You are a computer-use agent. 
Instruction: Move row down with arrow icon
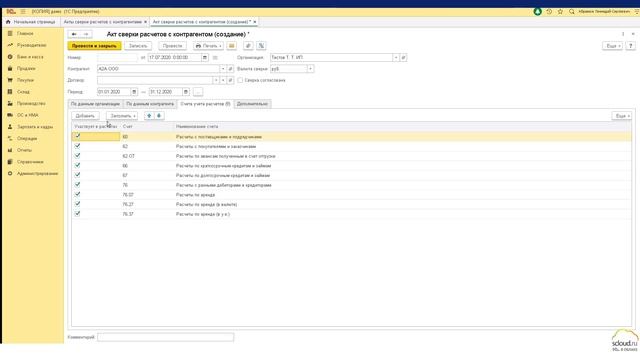(x=159, y=116)
